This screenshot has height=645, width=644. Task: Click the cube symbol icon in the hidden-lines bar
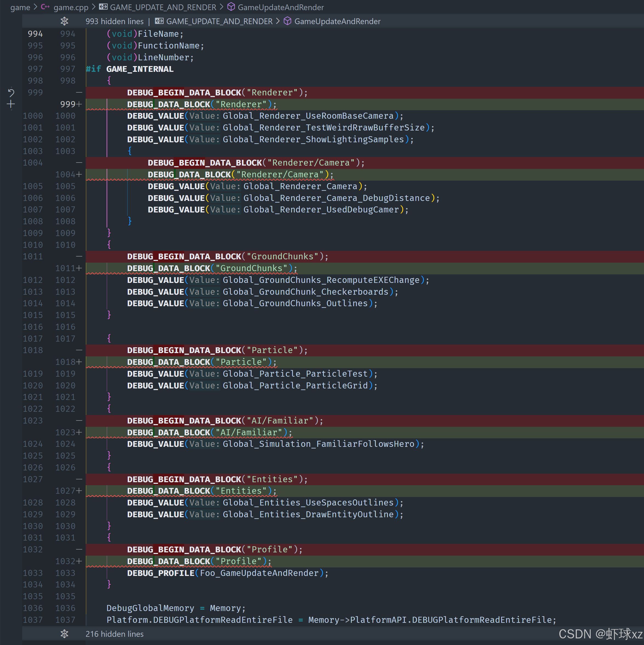(287, 21)
